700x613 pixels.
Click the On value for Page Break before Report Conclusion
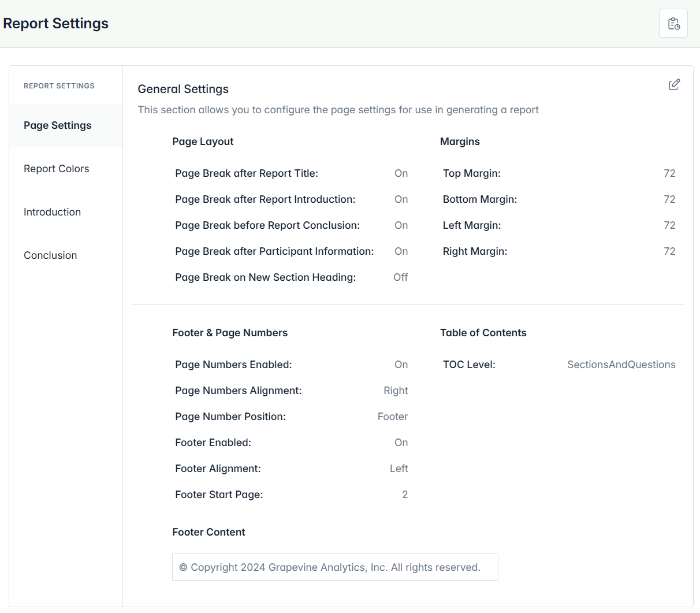pos(401,225)
